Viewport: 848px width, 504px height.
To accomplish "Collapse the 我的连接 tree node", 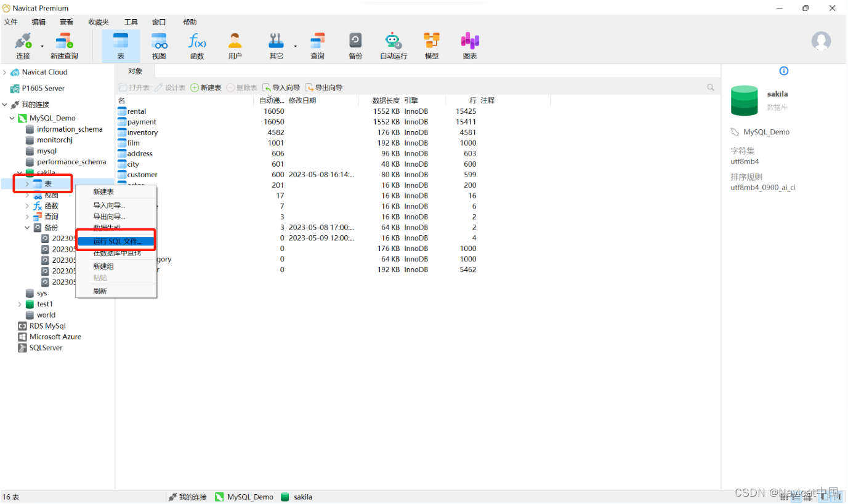I will pyautogui.click(x=4, y=105).
